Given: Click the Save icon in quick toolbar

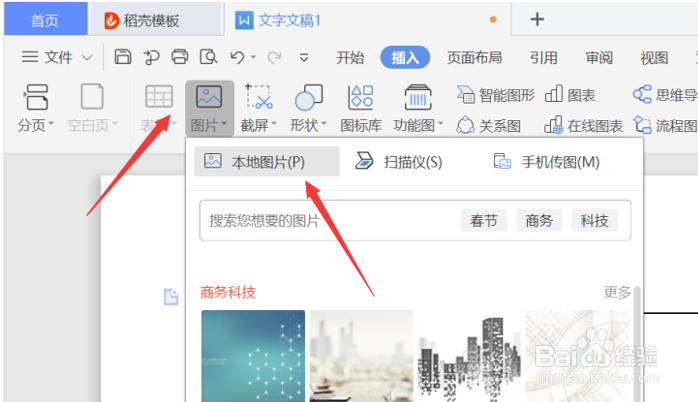Looking at the screenshot, I should 123,57.
